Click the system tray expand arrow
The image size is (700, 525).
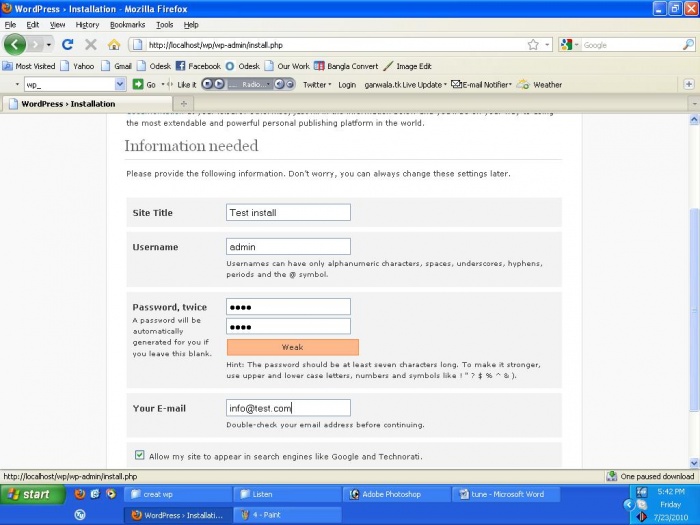(629, 504)
